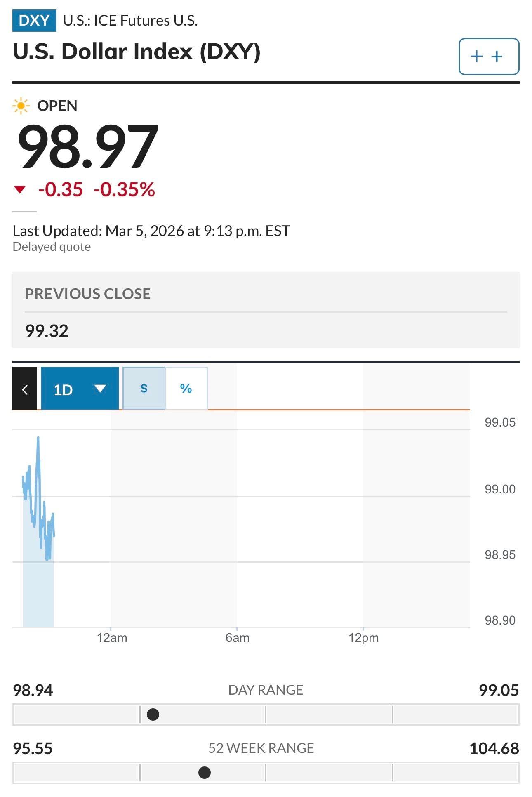Click the day range slider dot
This screenshot has height=797, width=532.
[x=153, y=714]
